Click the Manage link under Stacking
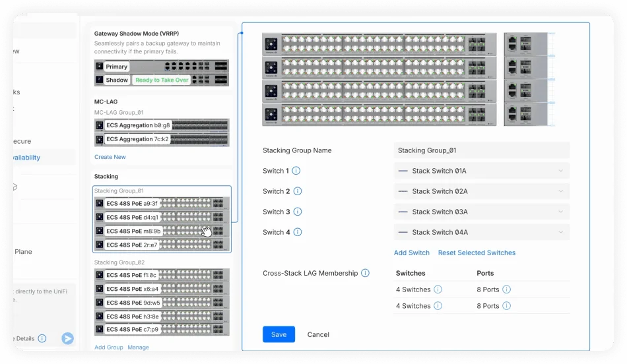This screenshot has width=627, height=364. click(x=139, y=348)
